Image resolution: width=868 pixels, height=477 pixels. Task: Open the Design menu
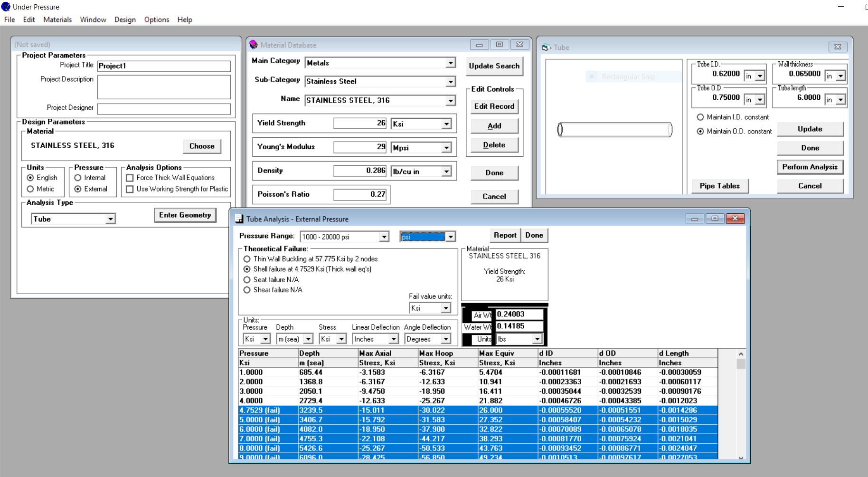(x=125, y=19)
